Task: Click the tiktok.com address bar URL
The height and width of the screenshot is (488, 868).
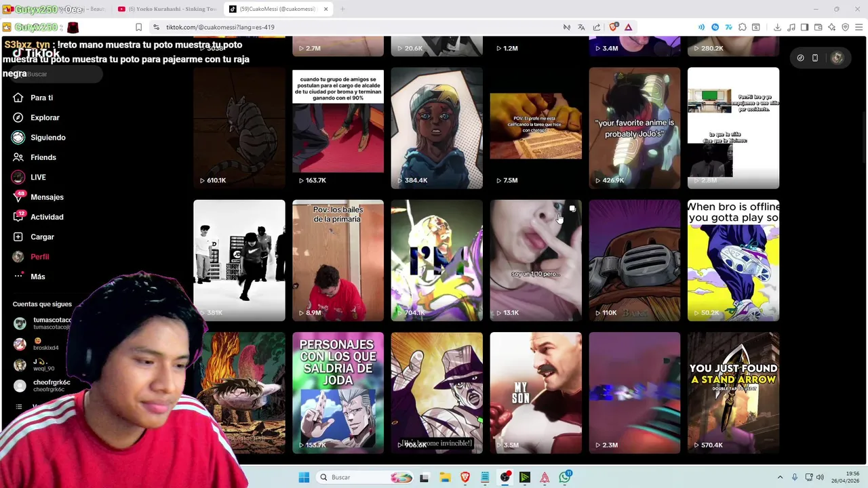Action: click(220, 27)
